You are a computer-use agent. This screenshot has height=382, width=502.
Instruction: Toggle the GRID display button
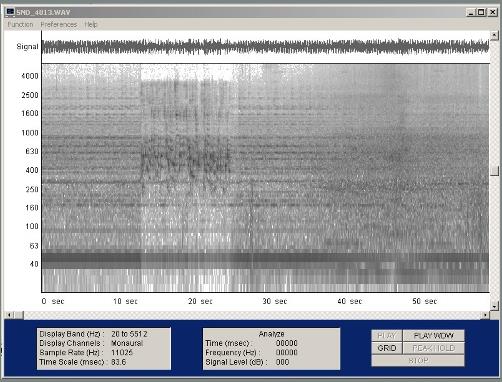point(387,348)
